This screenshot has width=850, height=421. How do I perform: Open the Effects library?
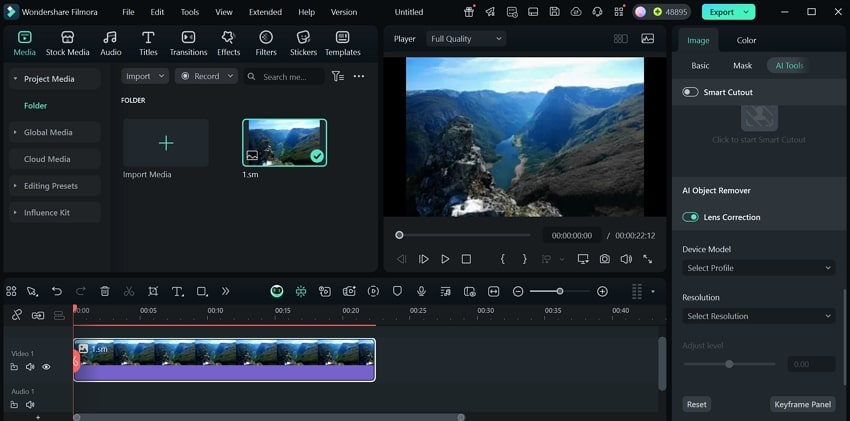[228, 43]
